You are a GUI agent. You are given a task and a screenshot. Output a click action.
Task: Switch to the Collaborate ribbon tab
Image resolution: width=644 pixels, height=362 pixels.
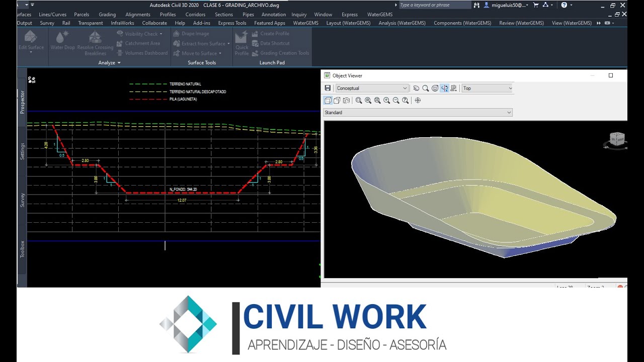coord(154,23)
